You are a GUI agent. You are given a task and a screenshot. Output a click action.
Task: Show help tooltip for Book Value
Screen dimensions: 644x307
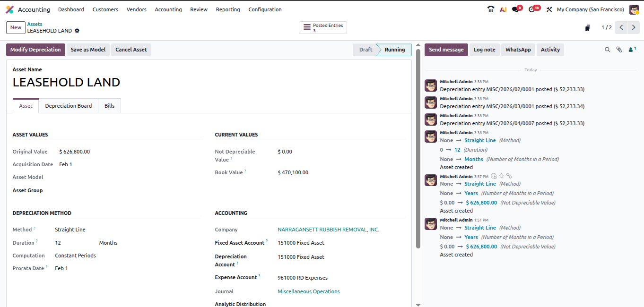pos(245,171)
